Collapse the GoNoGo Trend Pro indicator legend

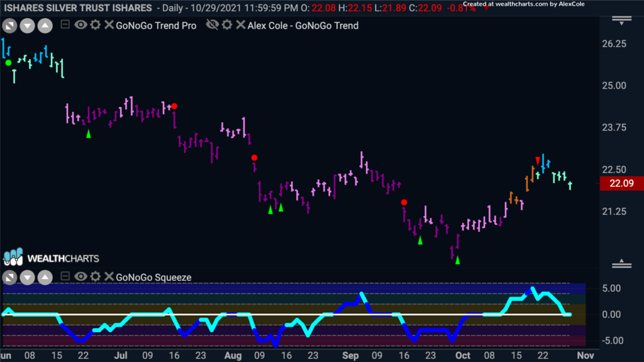coord(65,25)
